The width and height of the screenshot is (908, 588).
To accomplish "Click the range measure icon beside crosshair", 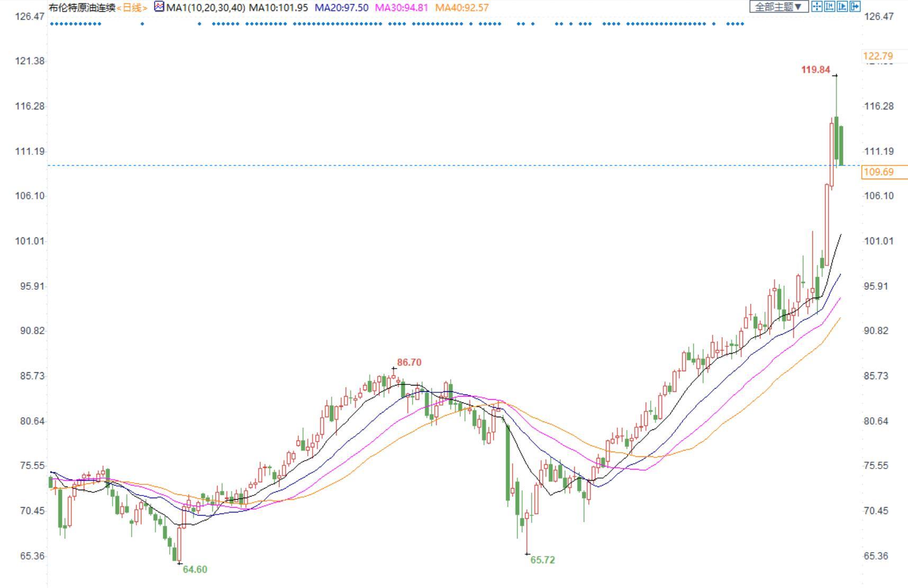I will tap(829, 6).
